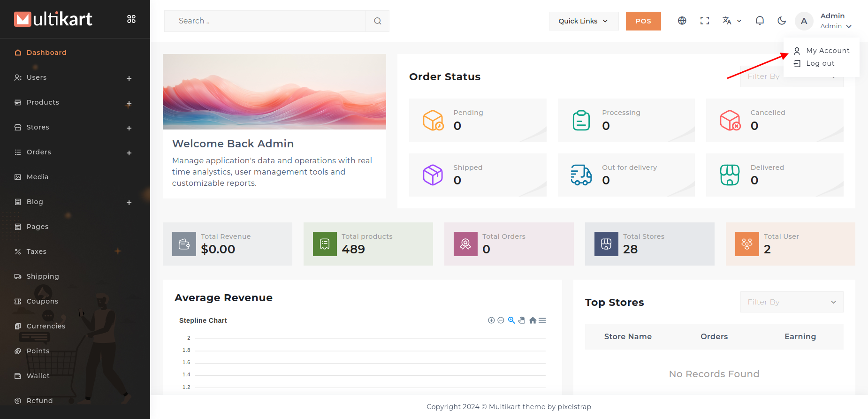Click the globe icon in header
This screenshot has height=419, width=868.
tap(682, 21)
